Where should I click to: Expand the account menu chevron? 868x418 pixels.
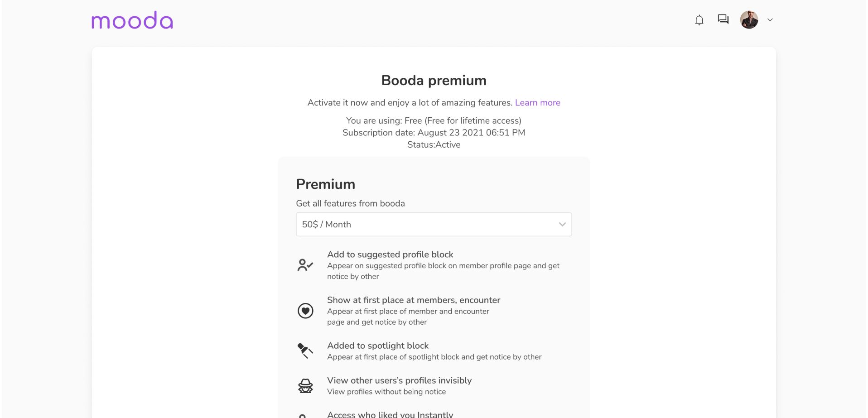click(770, 20)
